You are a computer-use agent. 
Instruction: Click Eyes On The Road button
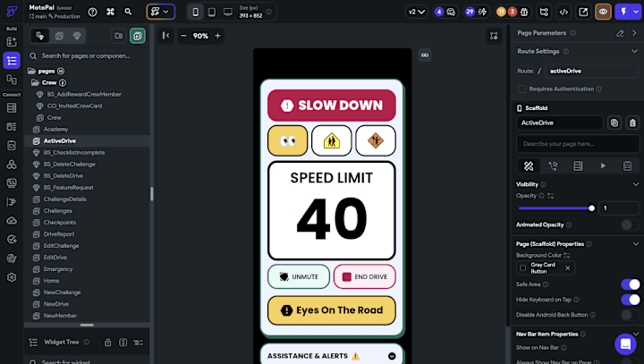coord(332,310)
